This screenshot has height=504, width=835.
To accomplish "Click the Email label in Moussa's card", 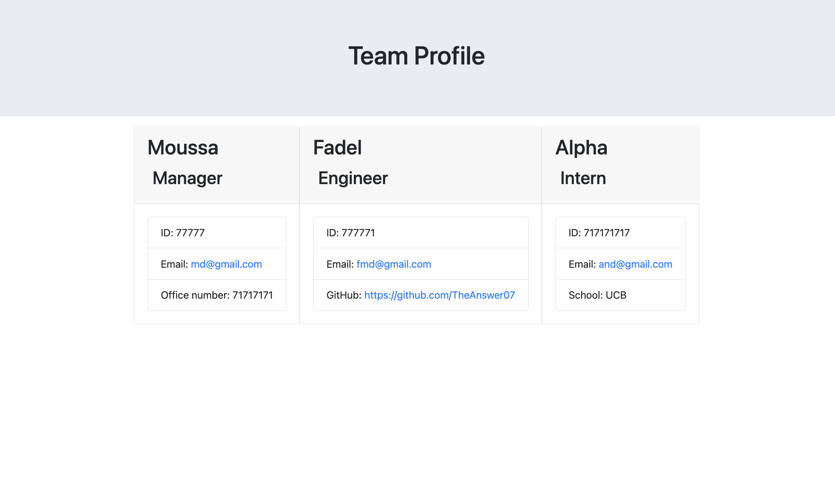I will click(174, 264).
